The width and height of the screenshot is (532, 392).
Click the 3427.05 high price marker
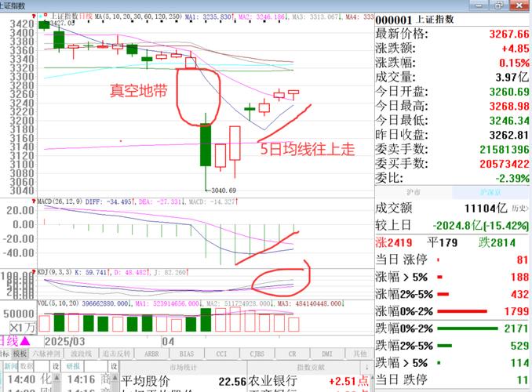(62, 23)
